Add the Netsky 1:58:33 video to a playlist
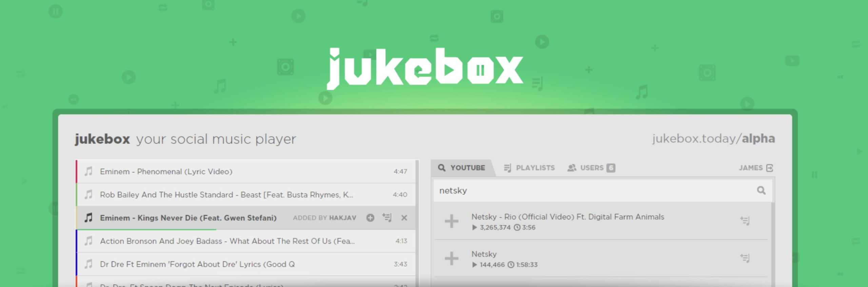The width and height of the screenshot is (868, 287). point(745,259)
